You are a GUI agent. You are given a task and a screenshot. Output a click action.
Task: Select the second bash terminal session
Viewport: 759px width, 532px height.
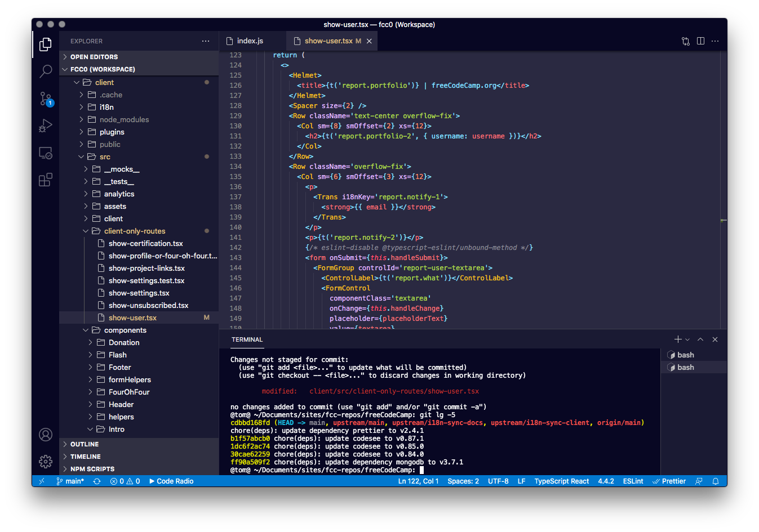pos(686,366)
